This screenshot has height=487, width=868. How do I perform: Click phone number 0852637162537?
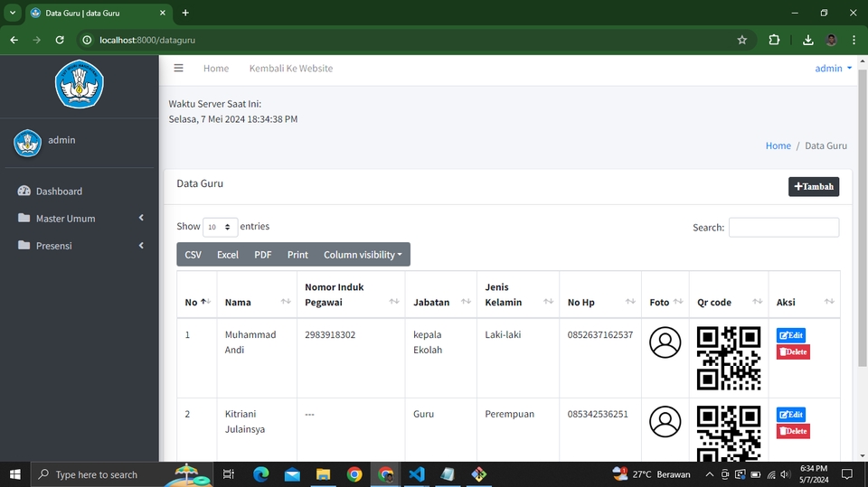pyautogui.click(x=600, y=334)
